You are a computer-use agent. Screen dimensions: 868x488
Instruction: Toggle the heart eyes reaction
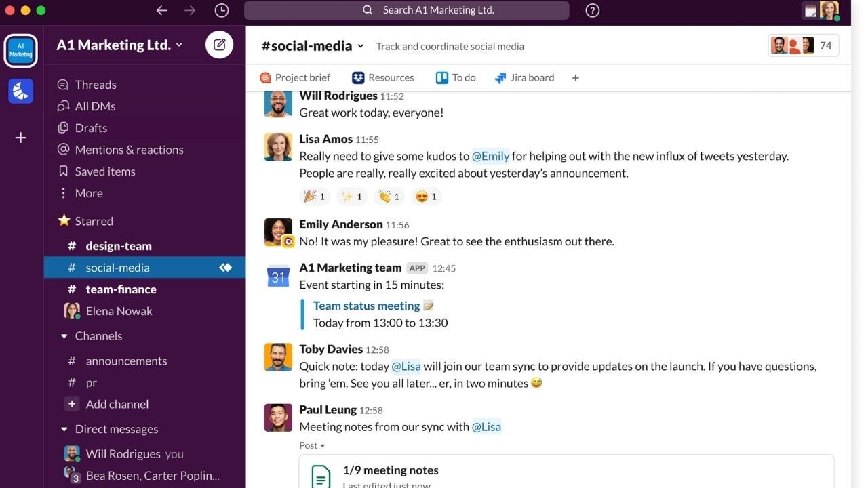(426, 197)
